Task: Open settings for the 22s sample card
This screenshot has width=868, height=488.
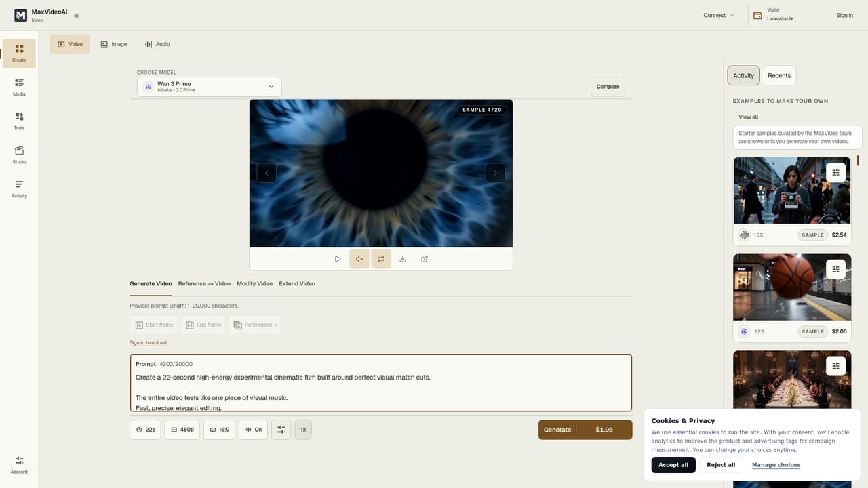Action: pos(836,269)
